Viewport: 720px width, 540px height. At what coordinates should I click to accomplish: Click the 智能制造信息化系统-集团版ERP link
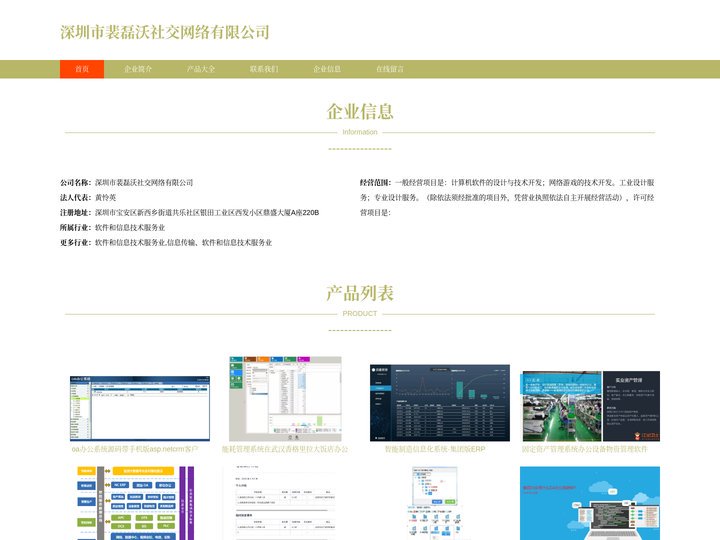(x=435, y=449)
